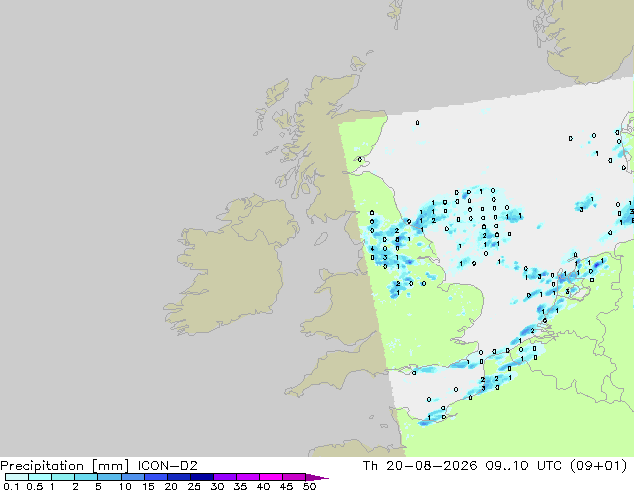Click the 09..10 UTC time text
634x490 pixels.
click(523, 466)
